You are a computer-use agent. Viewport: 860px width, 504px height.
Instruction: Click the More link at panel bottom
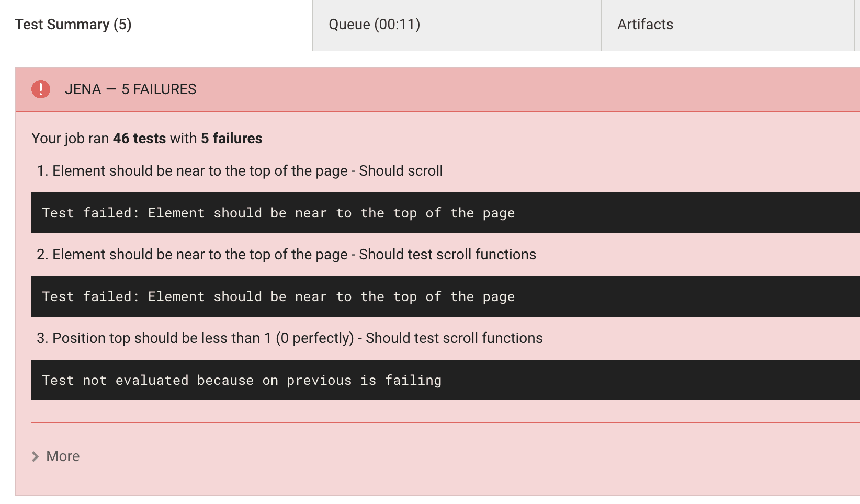62,456
